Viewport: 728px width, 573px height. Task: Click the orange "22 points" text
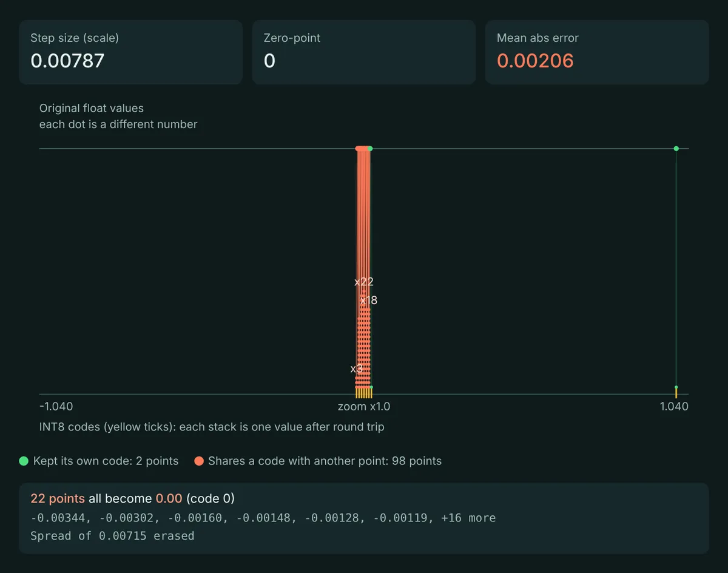click(58, 498)
